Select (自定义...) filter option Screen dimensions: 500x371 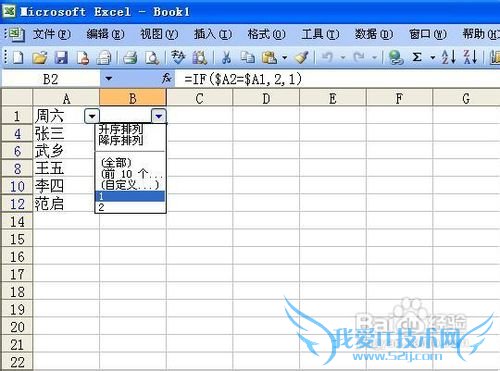131,185
